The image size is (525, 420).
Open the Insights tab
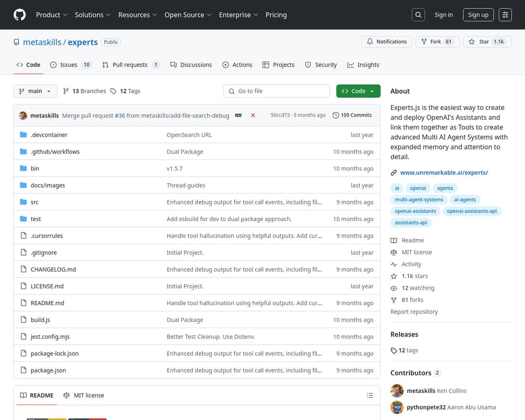pyautogui.click(x=363, y=65)
